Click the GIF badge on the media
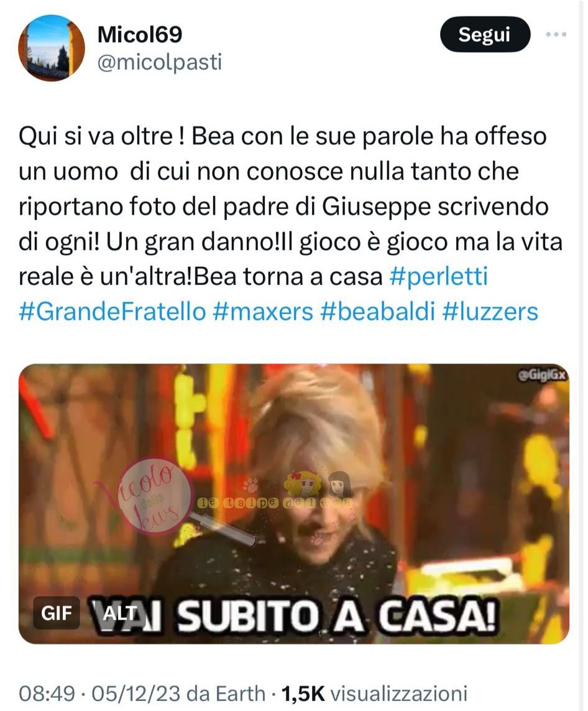588x711 pixels. (56, 613)
